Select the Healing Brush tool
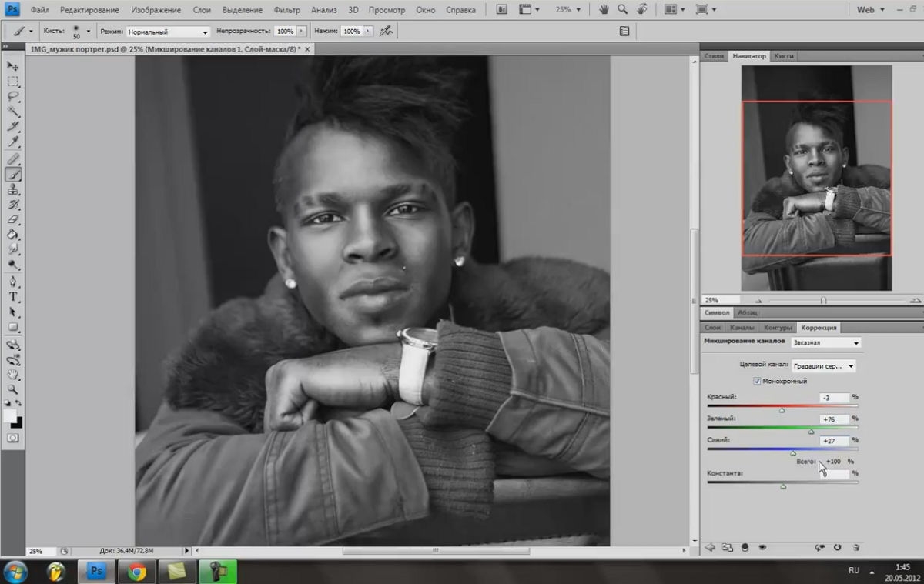 click(x=13, y=159)
